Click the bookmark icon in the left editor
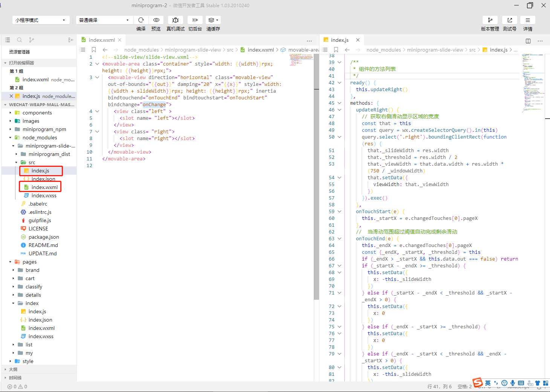The height and width of the screenshot is (392, 550). [94, 50]
